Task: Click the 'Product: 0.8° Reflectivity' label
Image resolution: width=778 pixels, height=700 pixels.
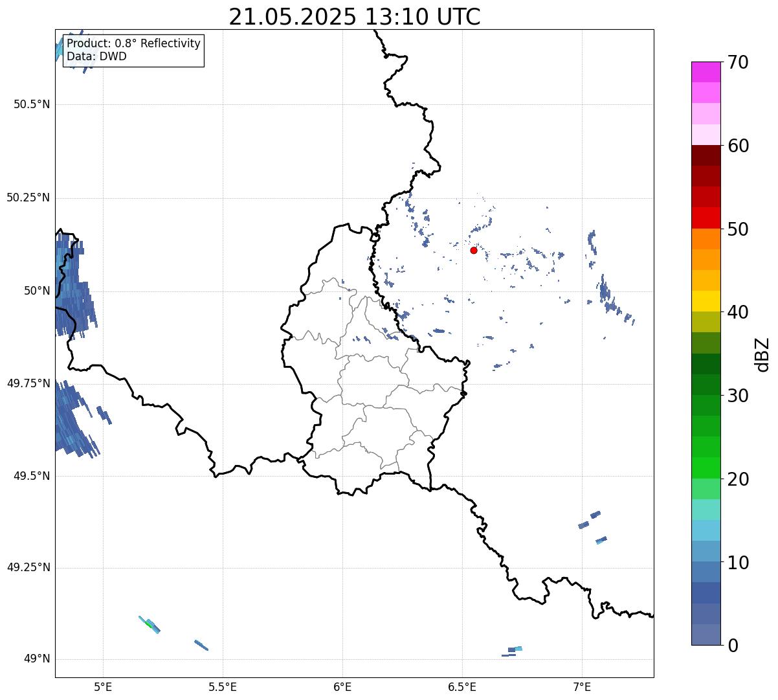Action: pyautogui.click(x=134, y=43)
